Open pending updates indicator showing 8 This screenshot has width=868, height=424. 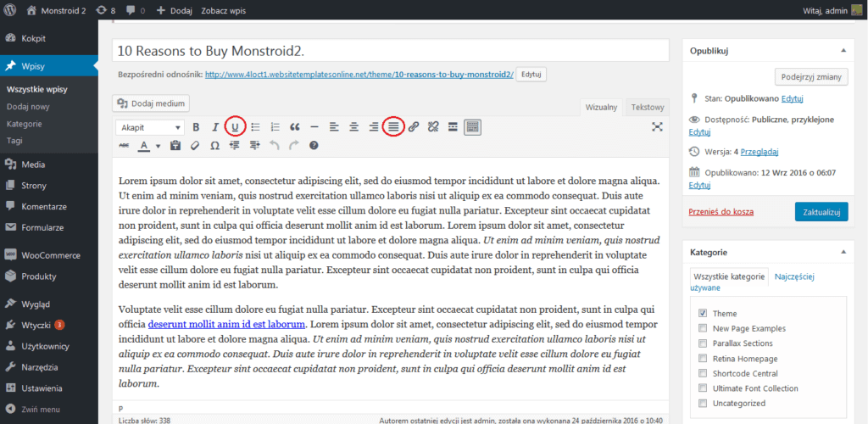[106, 10]
